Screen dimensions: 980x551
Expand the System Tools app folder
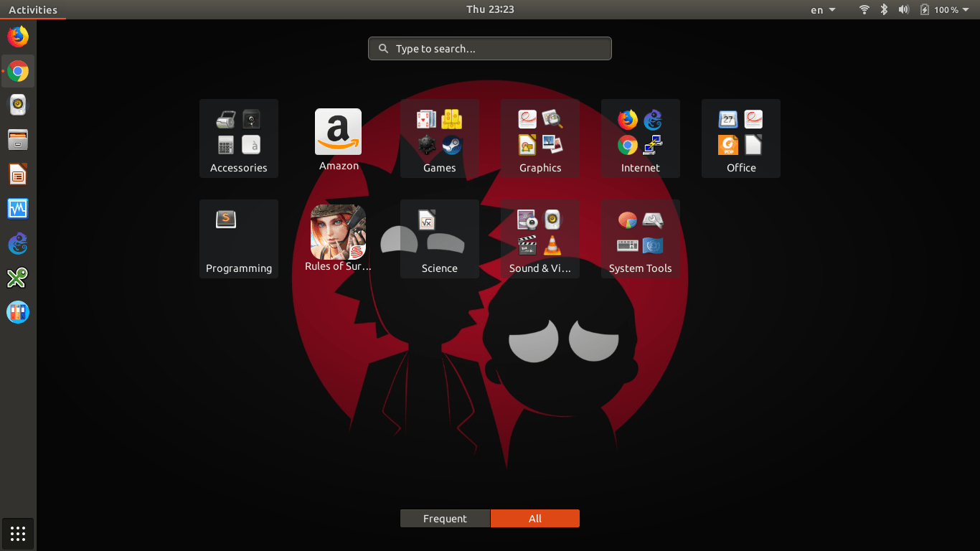(641, 239)
